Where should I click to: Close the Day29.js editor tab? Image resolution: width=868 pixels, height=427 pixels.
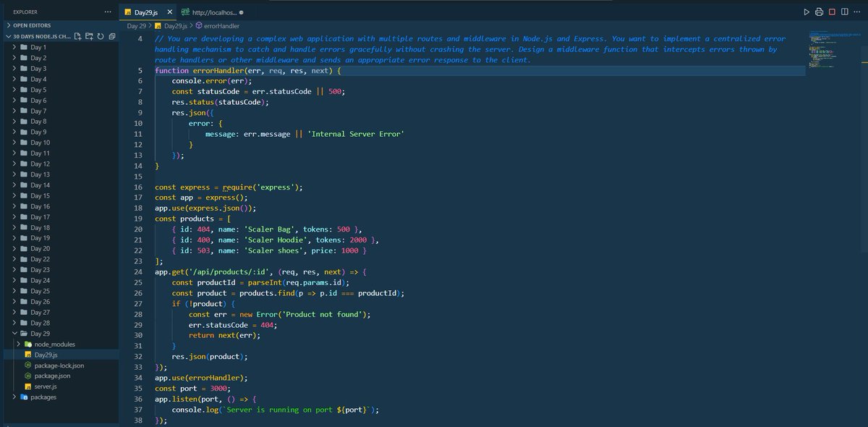(x=170, y=12)
